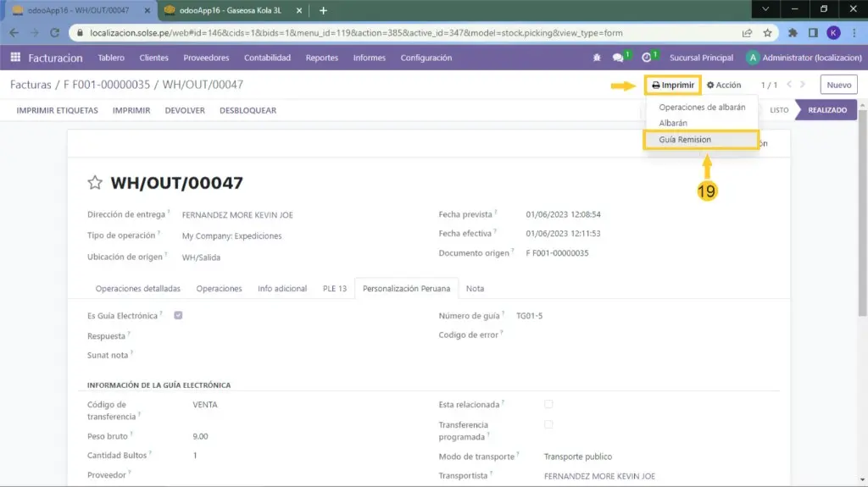Image resolution: width=868 pixels, height=487 pixels.
Task: Select Guía Remision from print menu
Action: click(685, 139)
